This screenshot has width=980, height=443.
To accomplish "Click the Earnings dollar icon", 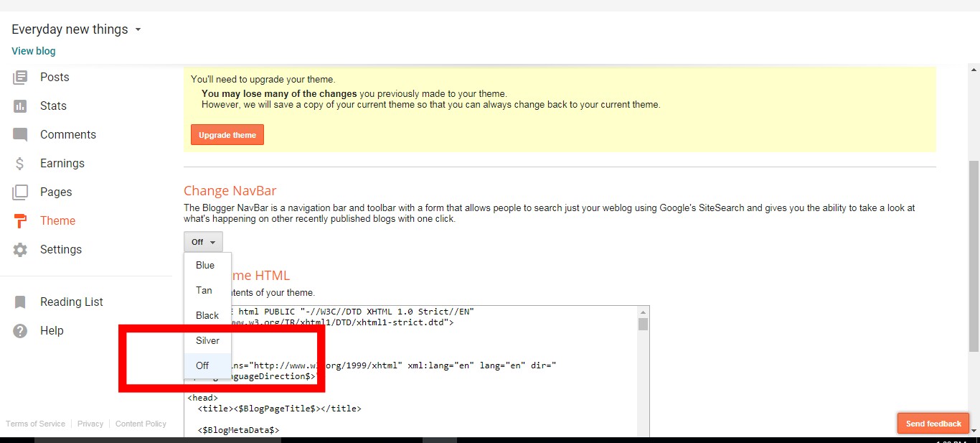I will click(x=21, y=163).
